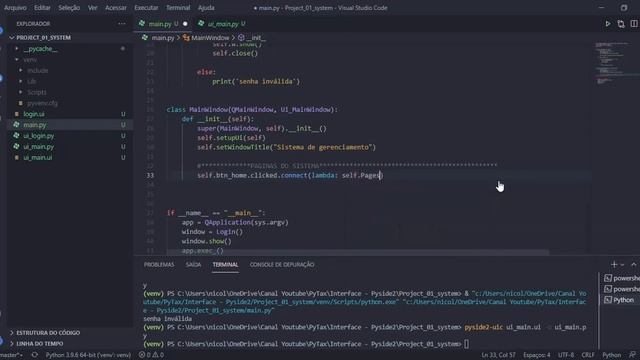This screenshot has height=360, width=640.
Task: Click line number 33 in the gutter
Action: point(150,176)
